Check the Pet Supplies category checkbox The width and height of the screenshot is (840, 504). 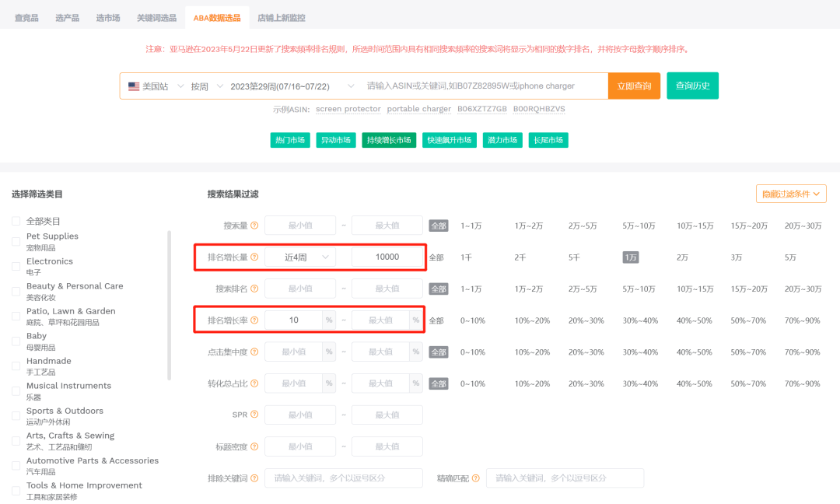click(15, 240)
